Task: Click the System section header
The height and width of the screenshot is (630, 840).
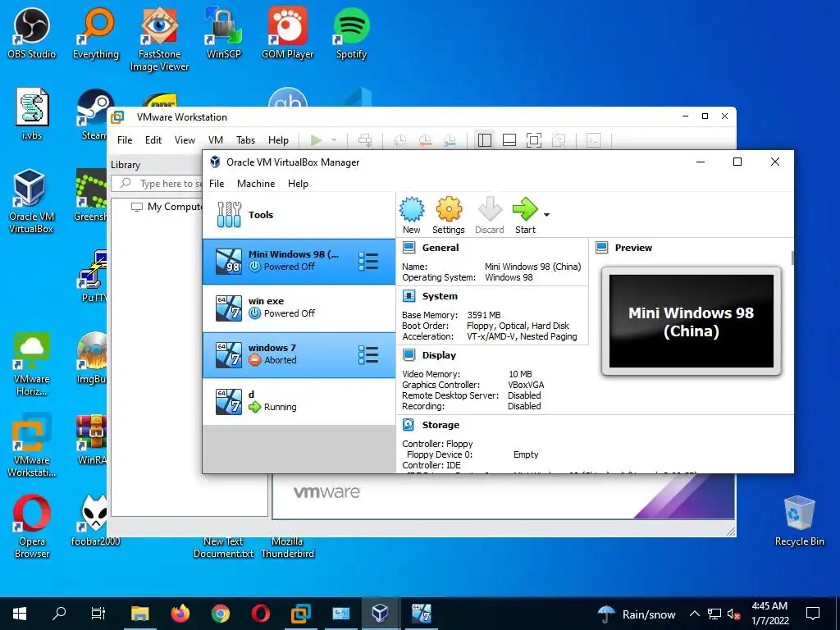Action: 440,296
